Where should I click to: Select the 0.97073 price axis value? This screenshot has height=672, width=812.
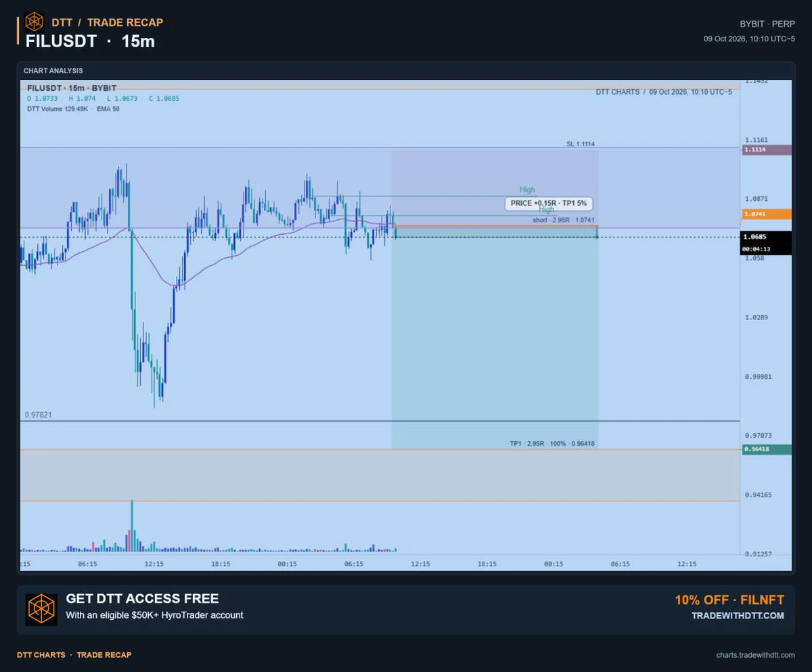tap(759, 436)
